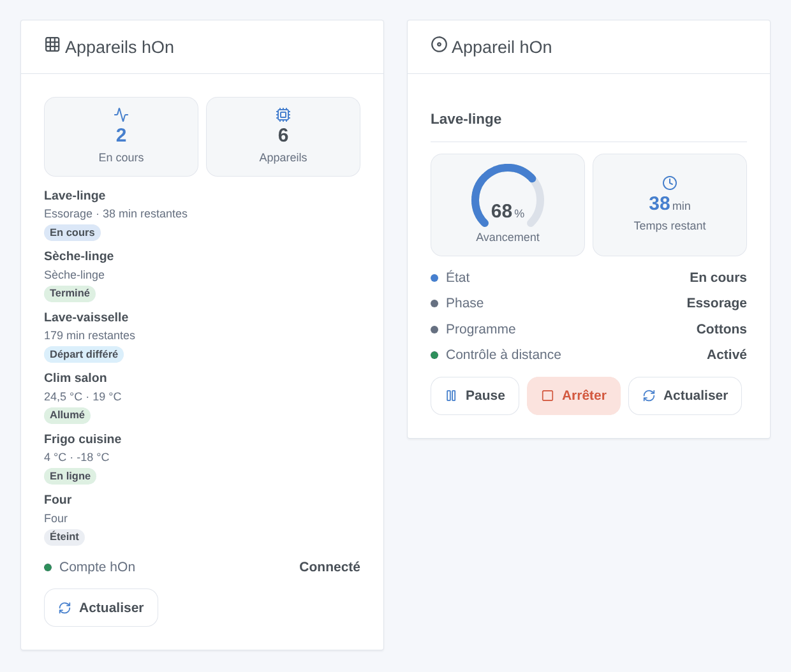Select Clim salon in the device list

75,378
